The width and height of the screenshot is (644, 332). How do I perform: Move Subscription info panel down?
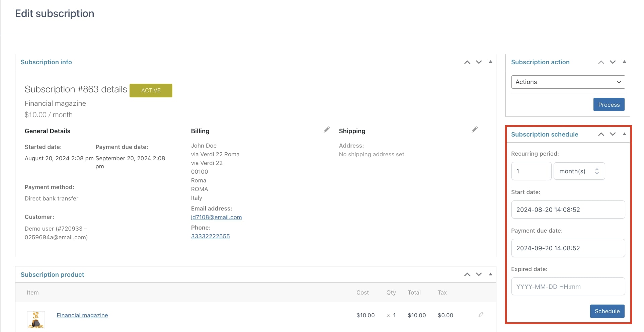[x=479, y=62]
